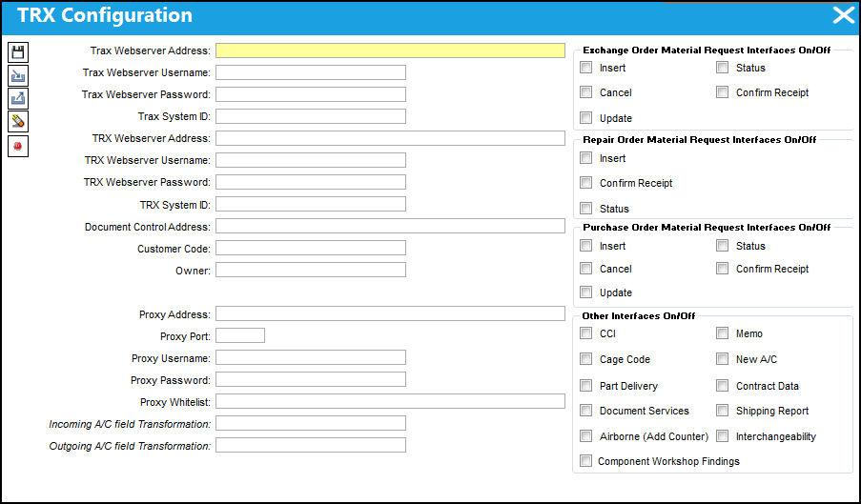Image resolution: width=861 pixels, height=504 pixels.
Task: Select the Proxy Username field
Action: pos(311,357)
